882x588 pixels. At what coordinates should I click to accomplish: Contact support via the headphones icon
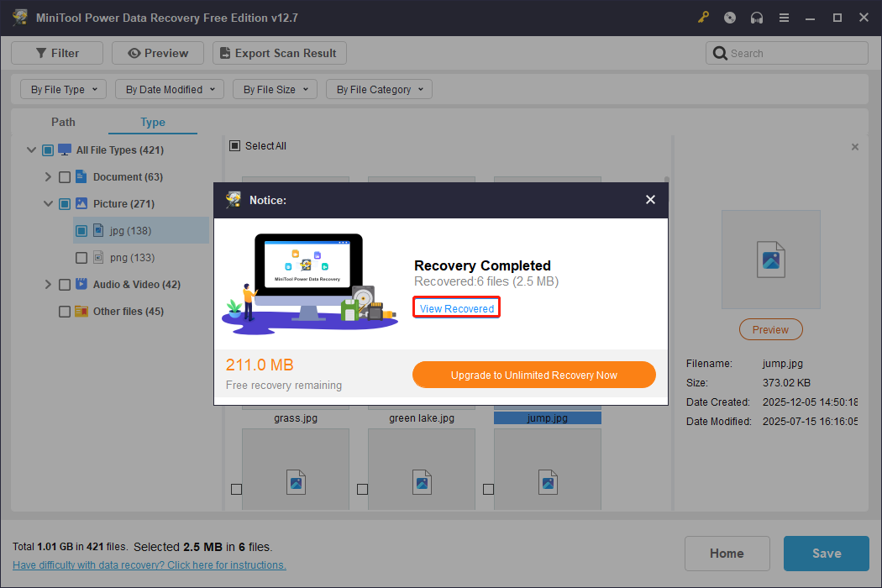757,17
